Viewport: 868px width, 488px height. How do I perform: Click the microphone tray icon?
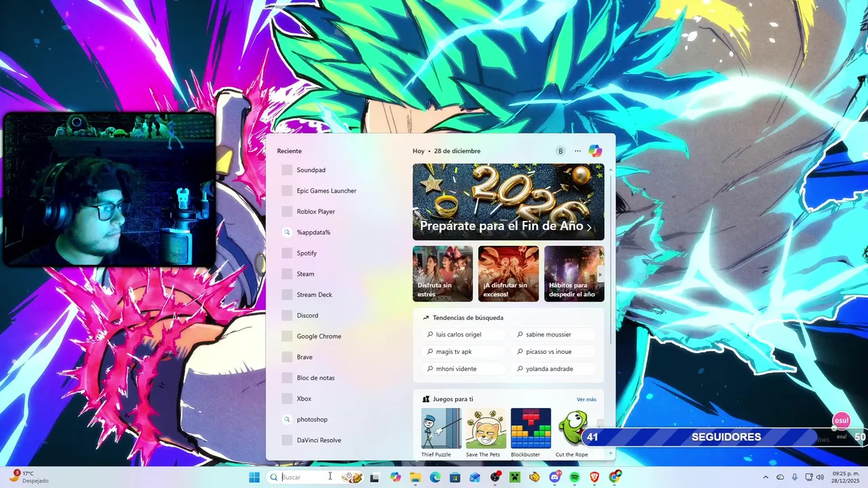point(795,477)
